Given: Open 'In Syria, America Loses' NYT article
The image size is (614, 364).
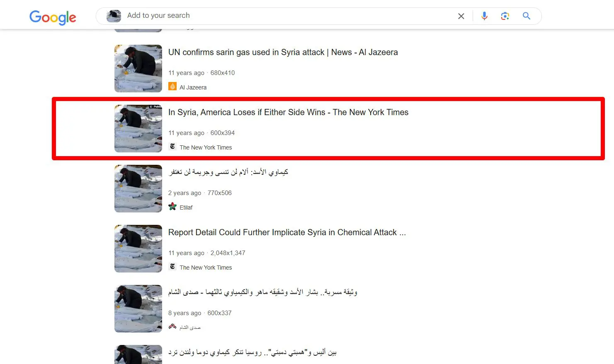Looking at the screenshot, I should 288,113.
